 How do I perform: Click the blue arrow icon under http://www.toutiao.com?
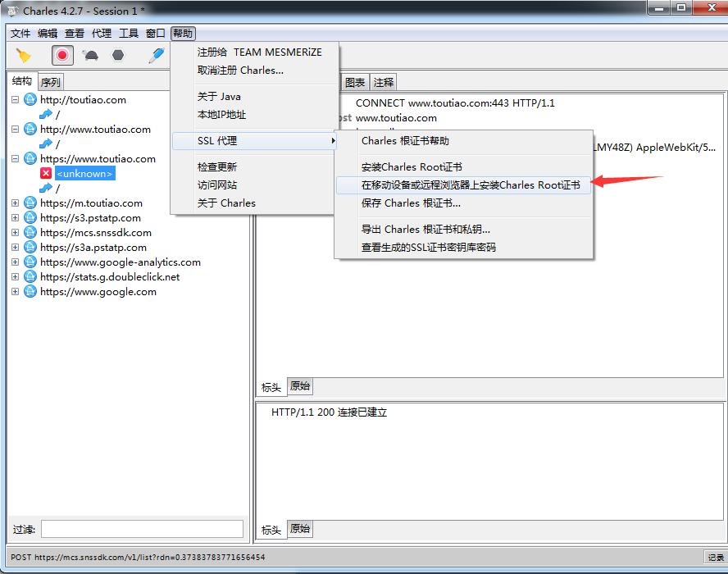46,143
